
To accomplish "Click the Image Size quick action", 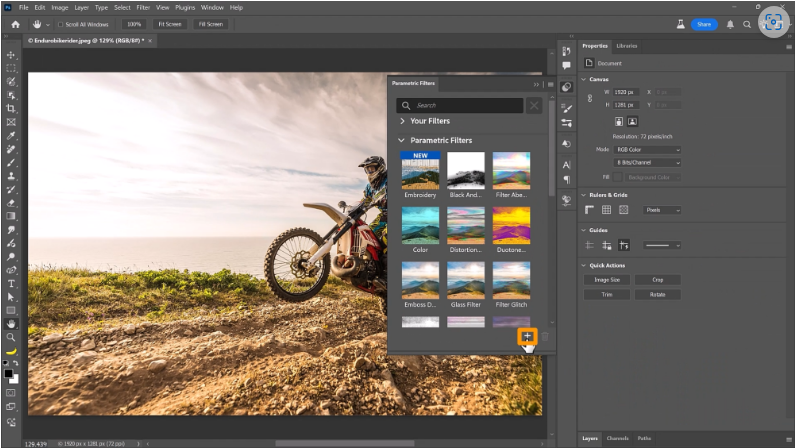I will [x=607, y=280].
